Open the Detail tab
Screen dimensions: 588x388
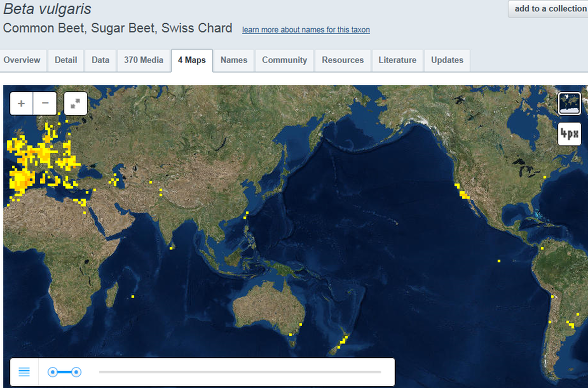point(66,60)
